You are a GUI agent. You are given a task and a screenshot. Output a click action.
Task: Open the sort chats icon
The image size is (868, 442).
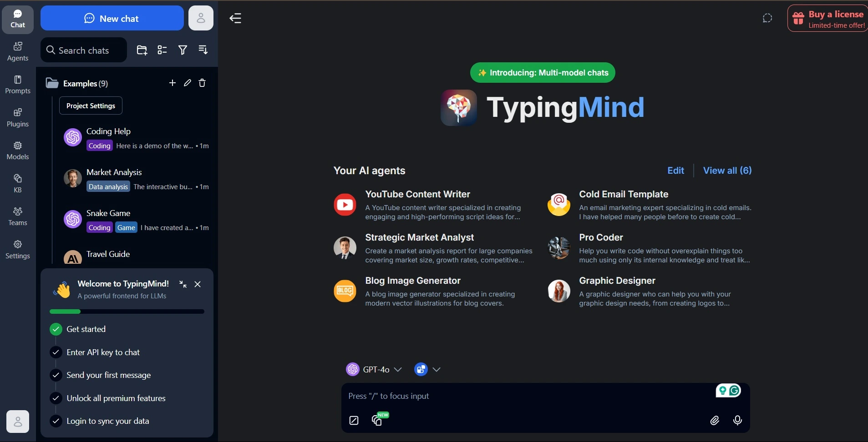[x=203, y=50]
